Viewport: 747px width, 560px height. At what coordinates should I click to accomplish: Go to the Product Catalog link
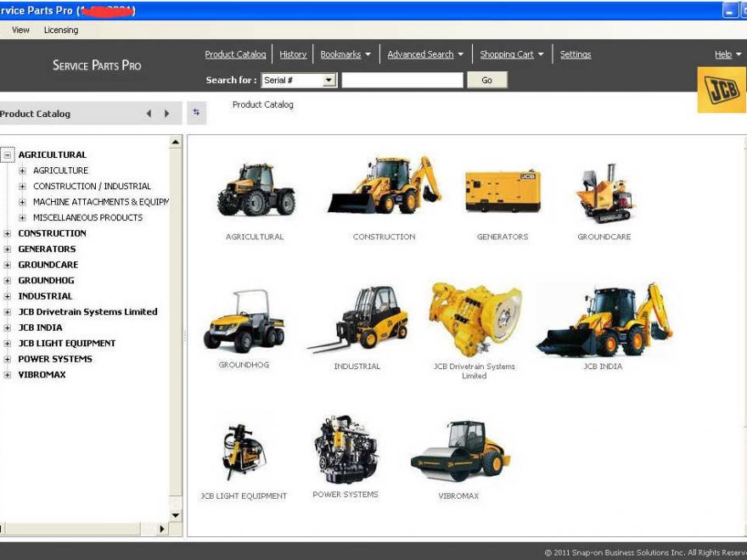(235, 54)
